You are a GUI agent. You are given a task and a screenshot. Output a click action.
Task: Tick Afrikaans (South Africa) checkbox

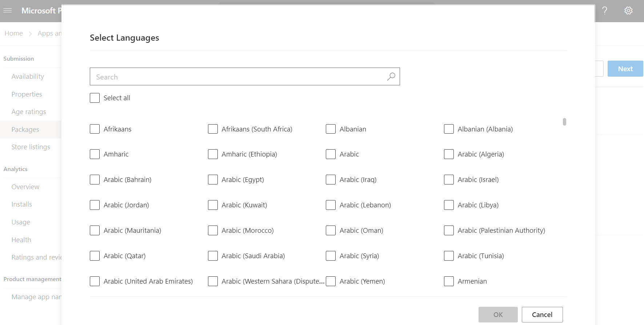click(x=213, y=129)
